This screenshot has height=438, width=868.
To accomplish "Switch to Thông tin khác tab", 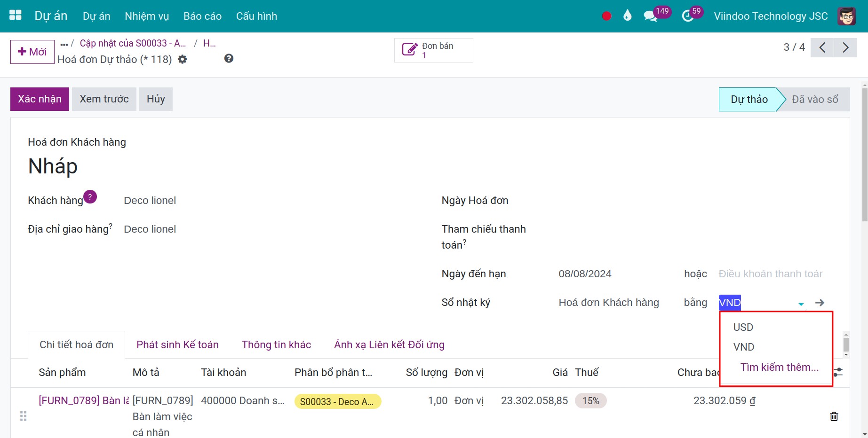I will point(276,344).
